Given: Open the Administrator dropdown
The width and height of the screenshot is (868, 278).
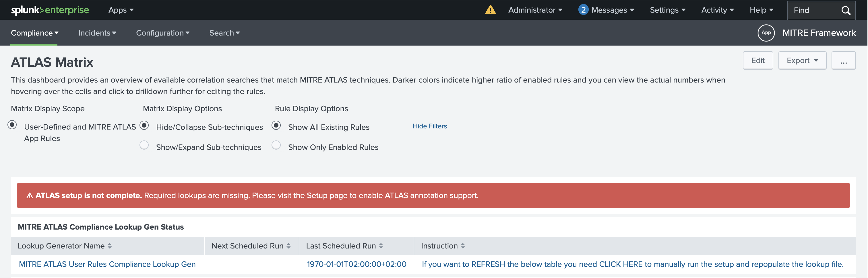Looking at the screenshot, I should click(535, 10).
